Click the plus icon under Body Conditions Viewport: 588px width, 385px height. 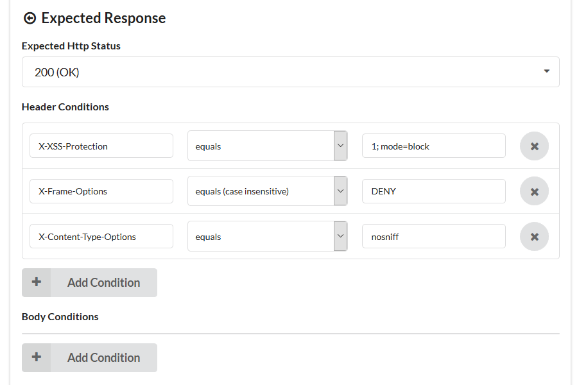coord(37,357)
